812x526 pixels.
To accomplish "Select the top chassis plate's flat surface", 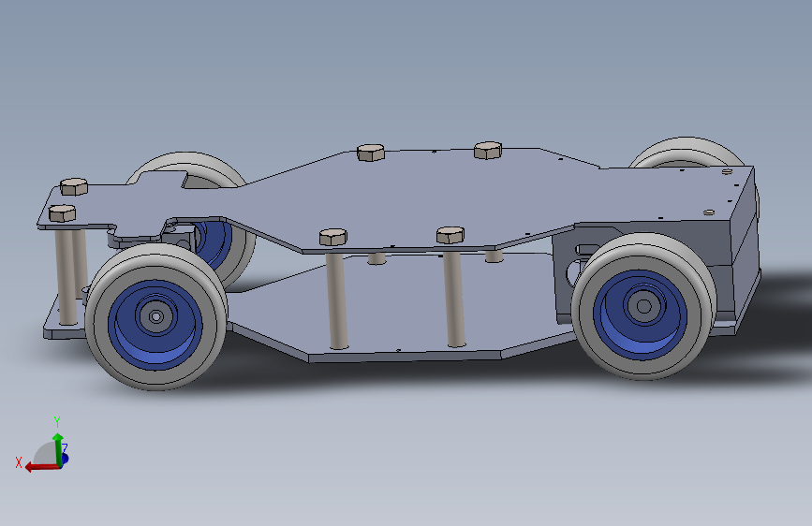I will (x=414, y=197).
